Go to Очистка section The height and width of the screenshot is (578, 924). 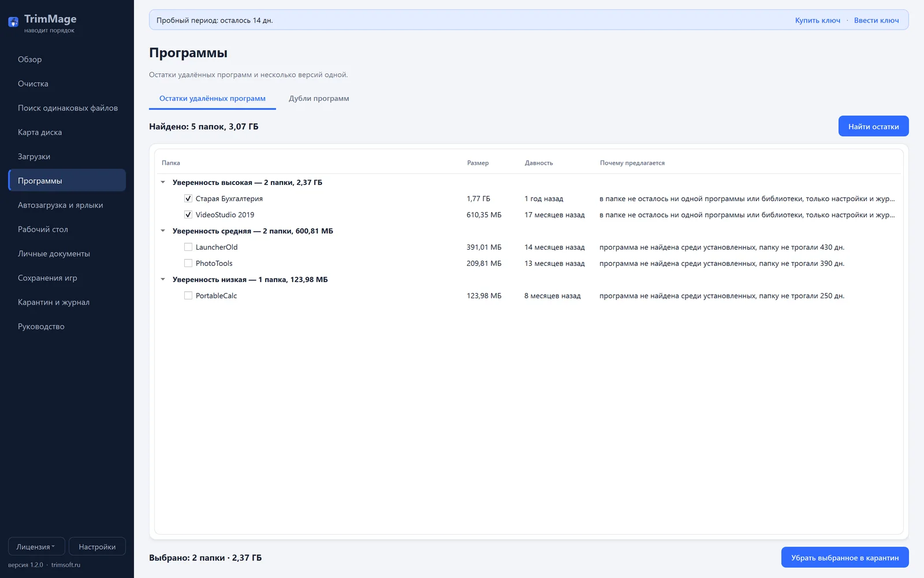pos(67,83)
